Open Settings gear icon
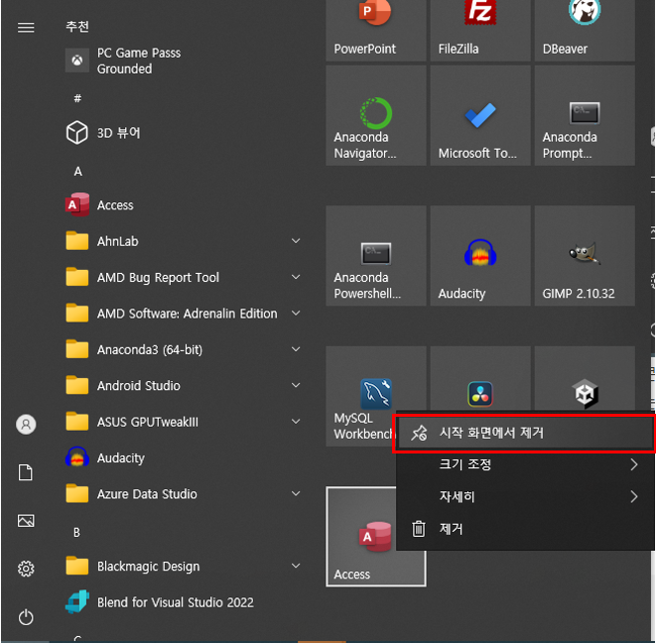656x644 pixels. (26, 569)
